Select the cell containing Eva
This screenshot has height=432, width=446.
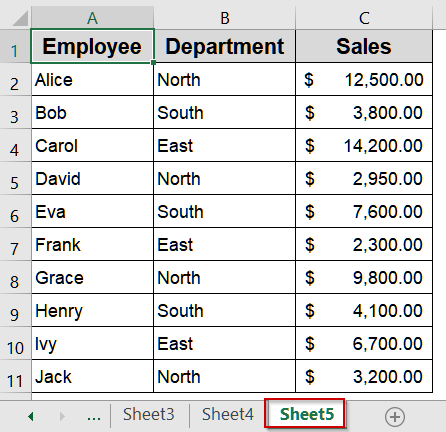pos(92,211)
